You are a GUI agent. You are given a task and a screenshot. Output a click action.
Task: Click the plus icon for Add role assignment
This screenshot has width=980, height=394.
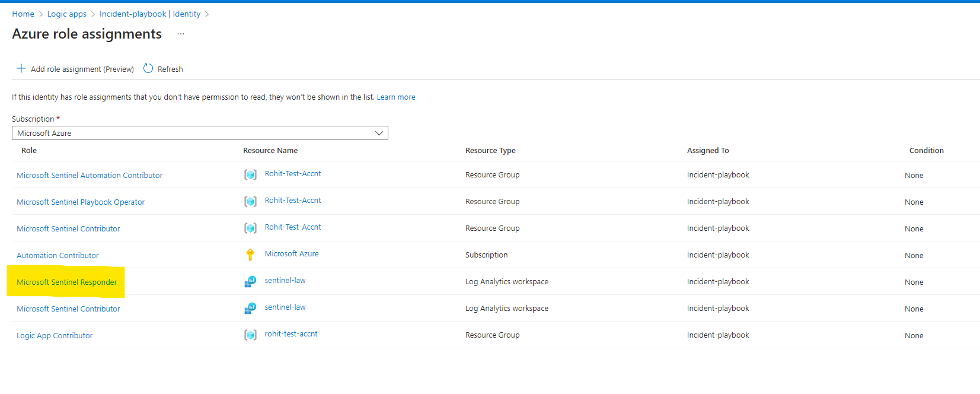click(x=21, y=68)
